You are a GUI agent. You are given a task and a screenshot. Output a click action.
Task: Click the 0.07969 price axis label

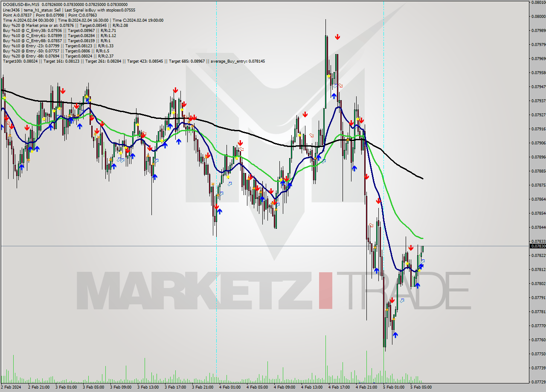point(538,58)
